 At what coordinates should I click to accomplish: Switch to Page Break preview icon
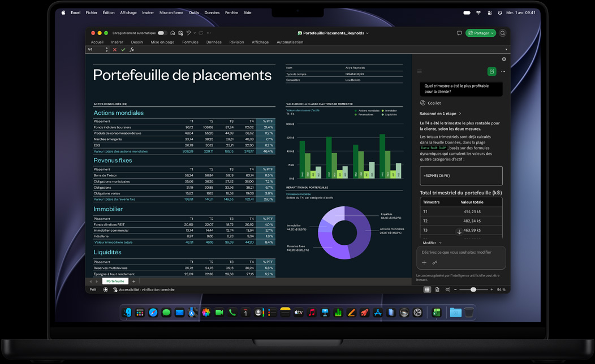447,290
